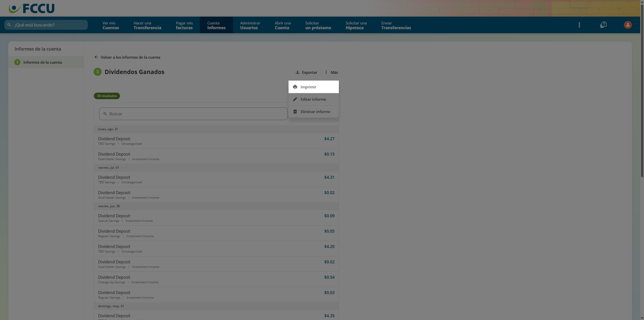Click the search icon in the Buscar field
Viewport: 644px width, 320px height.
point(105,114)
